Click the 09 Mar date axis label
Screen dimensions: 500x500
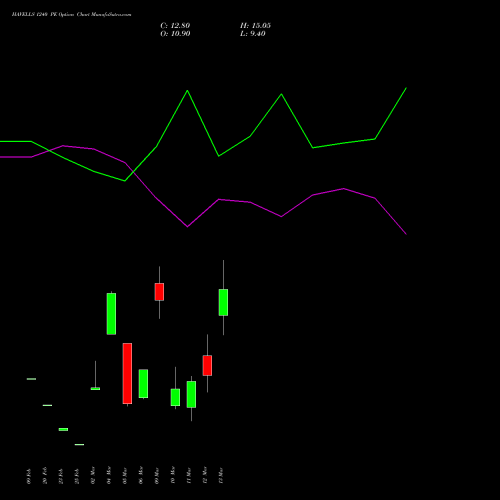[x=157, y=476]
